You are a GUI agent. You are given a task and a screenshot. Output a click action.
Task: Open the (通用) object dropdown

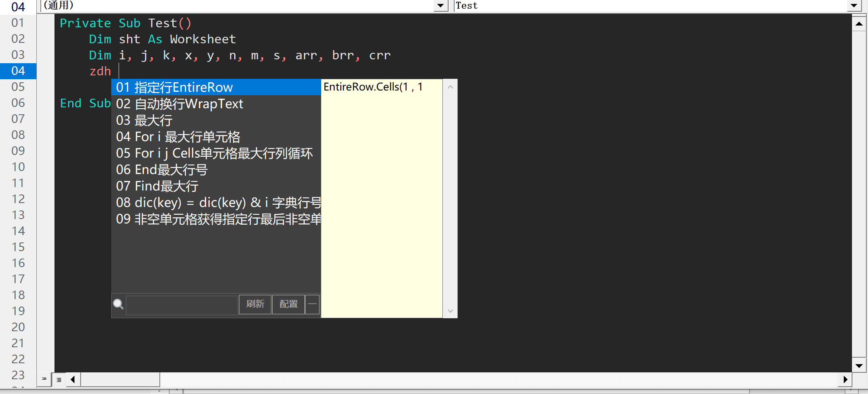(x=440, y=6)
